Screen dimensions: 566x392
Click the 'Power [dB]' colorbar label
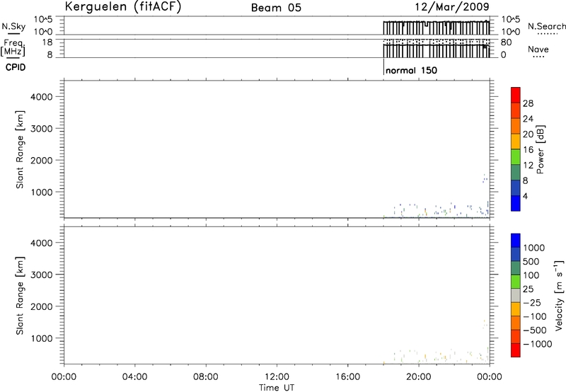click(x=540, y=149)
